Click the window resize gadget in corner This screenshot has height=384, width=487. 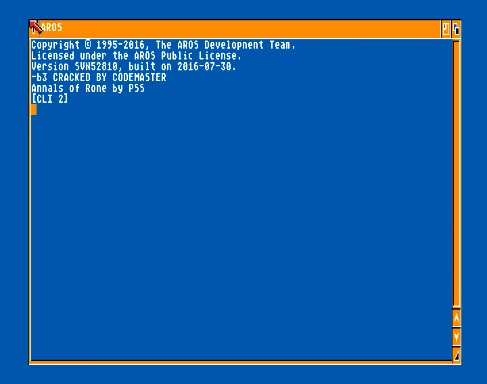[456, 355]
